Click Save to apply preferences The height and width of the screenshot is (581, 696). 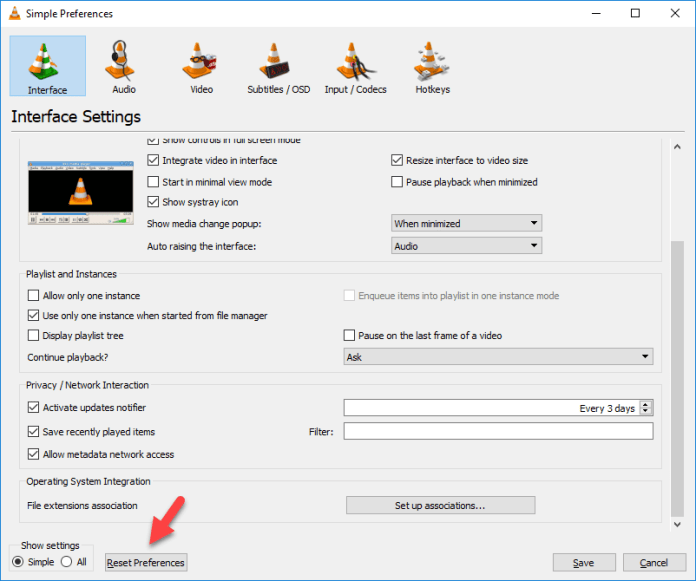(x=583, y=563)
